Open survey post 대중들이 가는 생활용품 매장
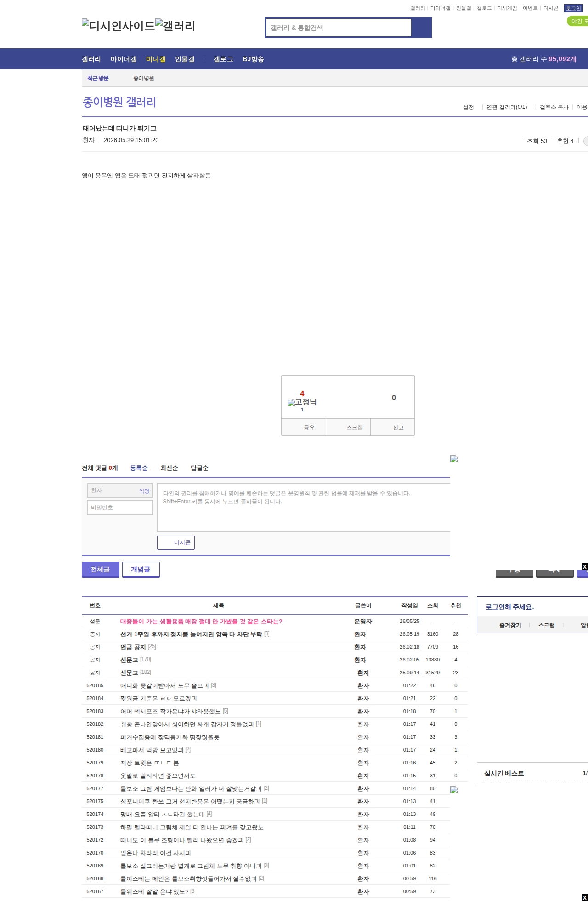The height and width of the screenshot is (901, 588). 201,621
